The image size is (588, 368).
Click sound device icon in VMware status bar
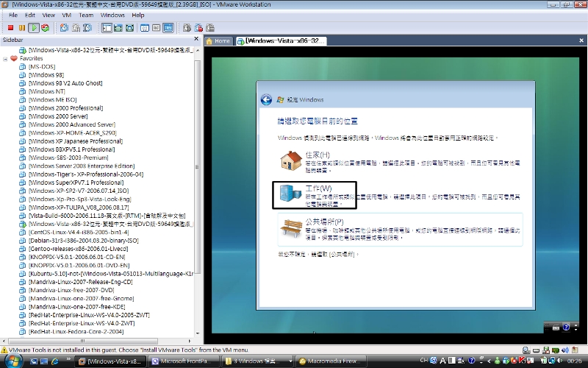pyautogui.click(x=565, y=350)
